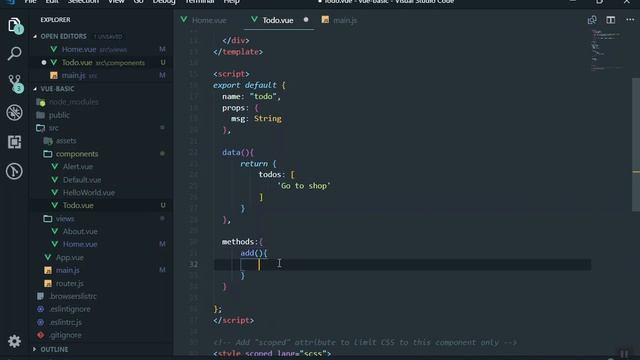Click the 'Go to shop' string in code

[x=304, y=186]
